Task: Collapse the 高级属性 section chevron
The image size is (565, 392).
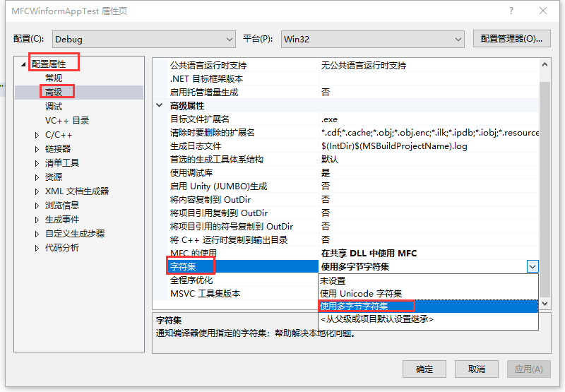Action: 160,105
